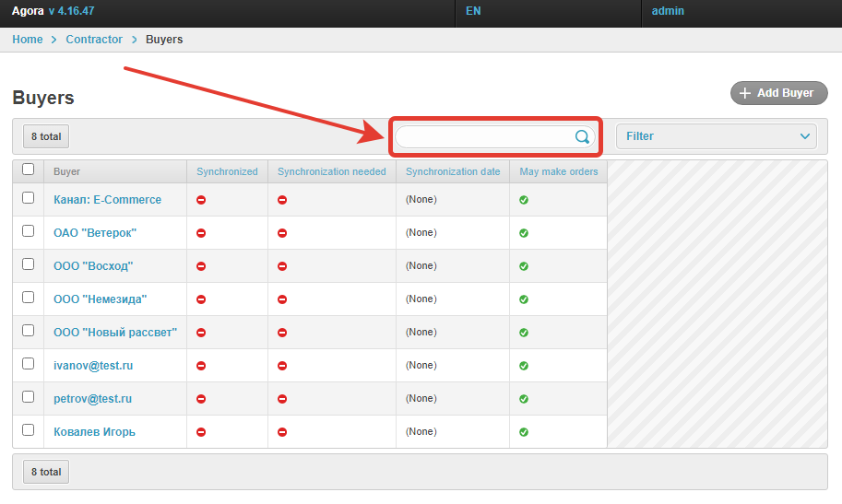
Task: Click the magnifier search icon
Action: coord(582,136)
